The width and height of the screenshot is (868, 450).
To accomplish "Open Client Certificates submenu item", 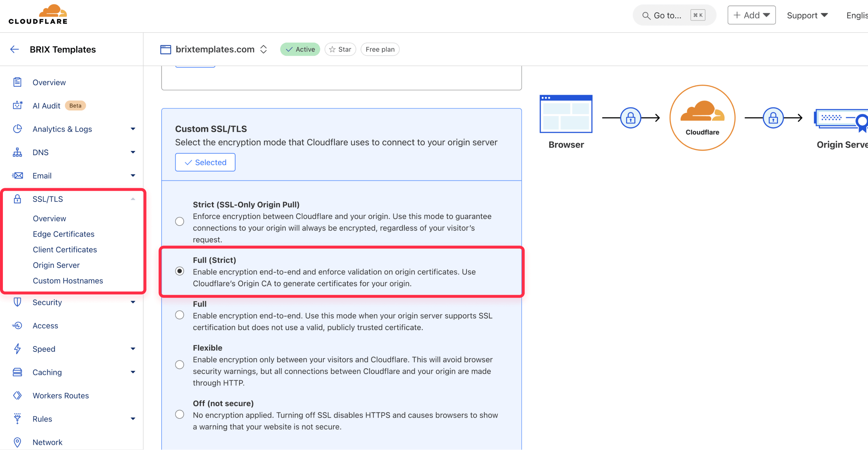I will [65, 249].
